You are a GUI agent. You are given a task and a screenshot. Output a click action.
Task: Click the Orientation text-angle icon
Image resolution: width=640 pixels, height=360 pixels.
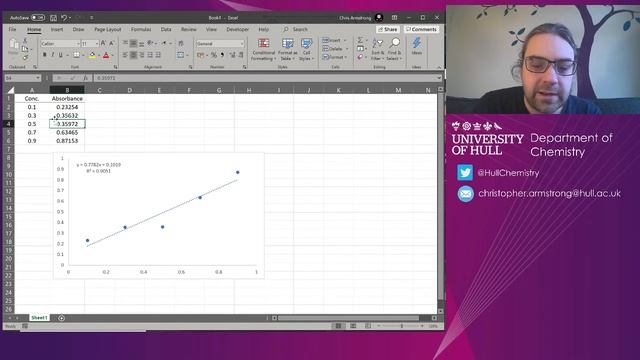point(150,43)
